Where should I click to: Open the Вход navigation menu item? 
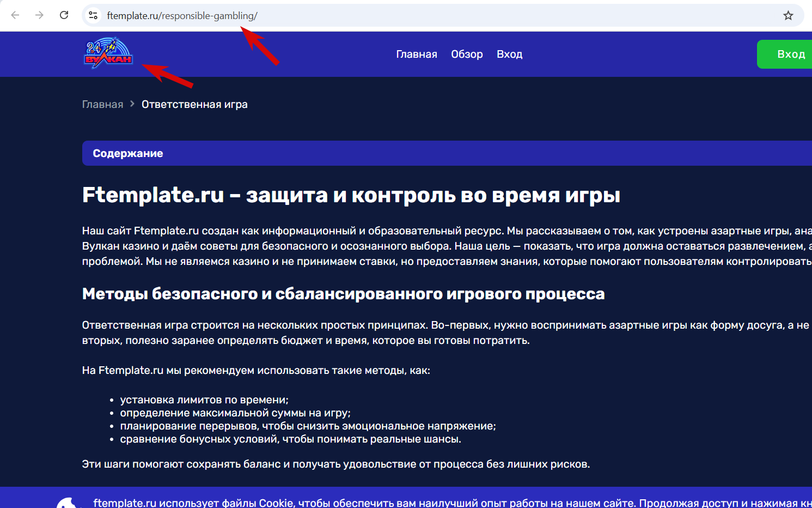click(510, 54)
